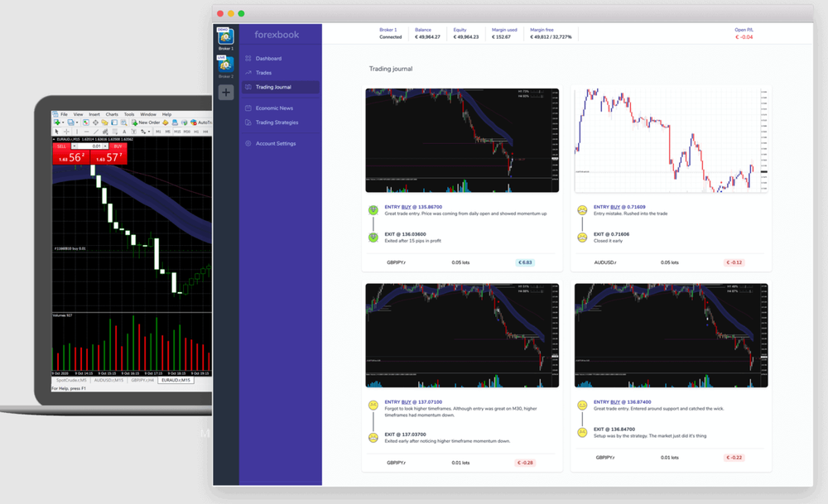
Task: Click the € 6.83 profit badge
Action: coord(525,262)
